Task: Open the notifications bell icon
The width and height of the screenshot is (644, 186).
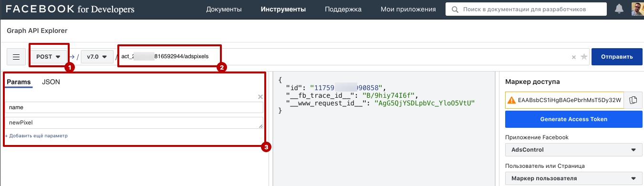Action: pyautogui.click(x=620, y=9)
